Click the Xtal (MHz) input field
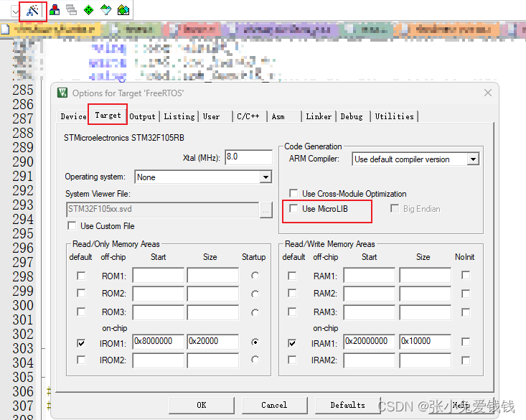Viewport: 526px width, 420px height. (248, 157)
